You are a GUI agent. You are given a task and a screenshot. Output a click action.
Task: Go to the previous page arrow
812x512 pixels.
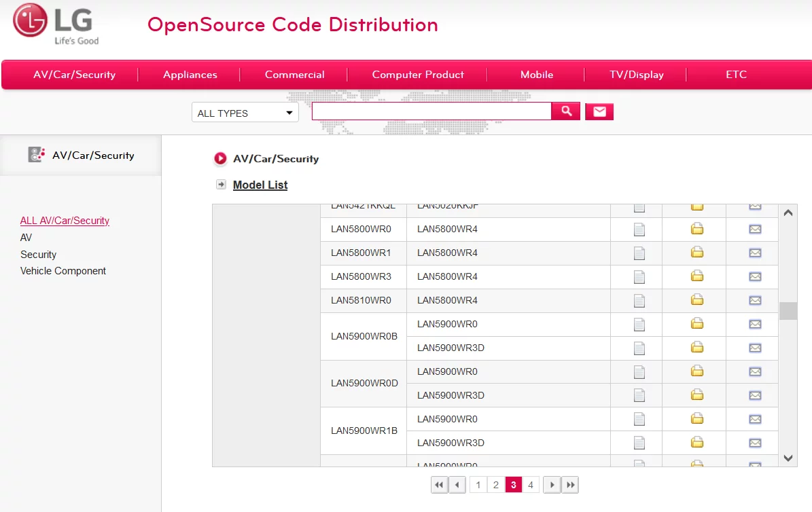(x=457, y=485)
